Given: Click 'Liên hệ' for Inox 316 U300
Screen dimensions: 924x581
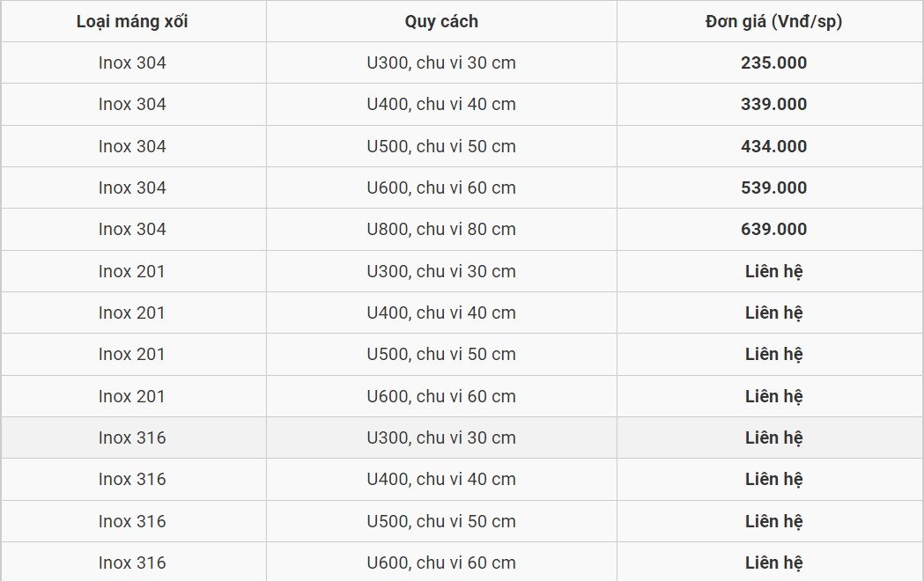Looking at the screenshot, I should point(773,438).
